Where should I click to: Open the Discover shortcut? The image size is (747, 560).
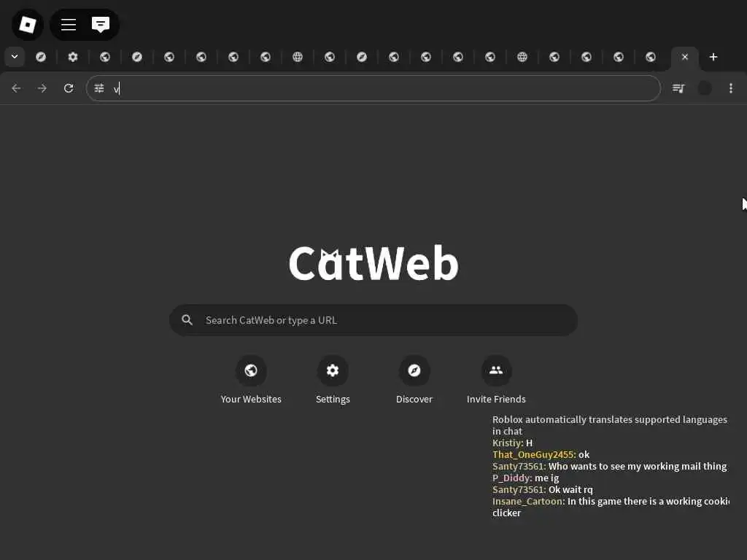click(x=414, y=380)
